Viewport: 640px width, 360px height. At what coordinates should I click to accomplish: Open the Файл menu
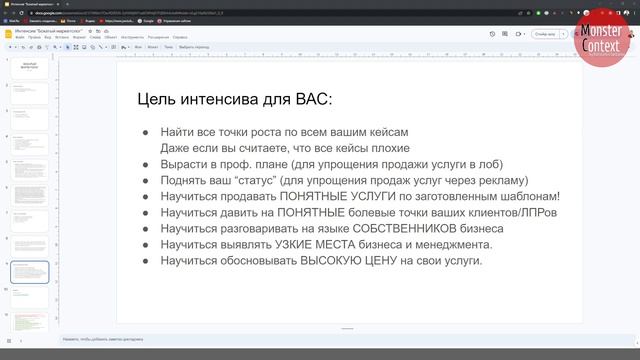[20, 38]
